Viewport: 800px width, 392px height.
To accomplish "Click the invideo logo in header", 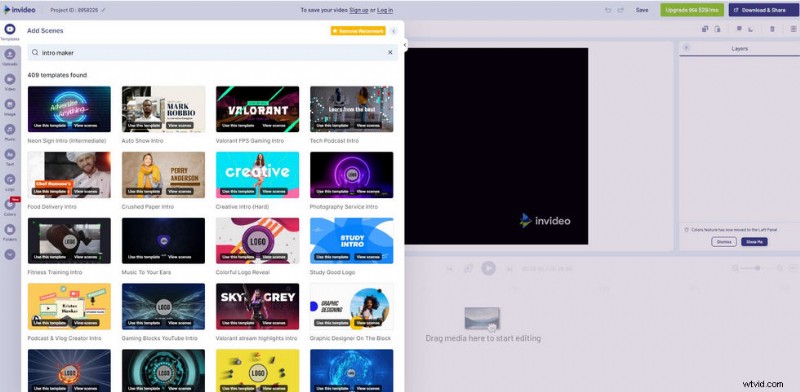I will click(19, 10).
